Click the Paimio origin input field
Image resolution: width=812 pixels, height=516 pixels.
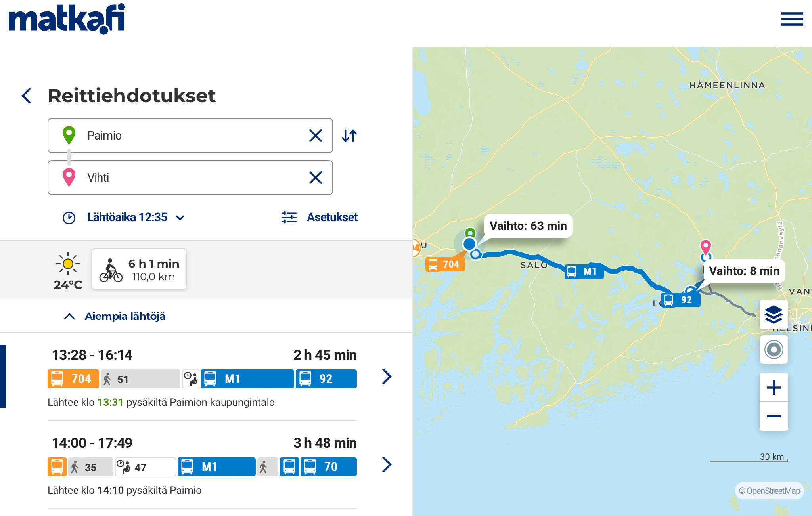[x=190, y=136]
